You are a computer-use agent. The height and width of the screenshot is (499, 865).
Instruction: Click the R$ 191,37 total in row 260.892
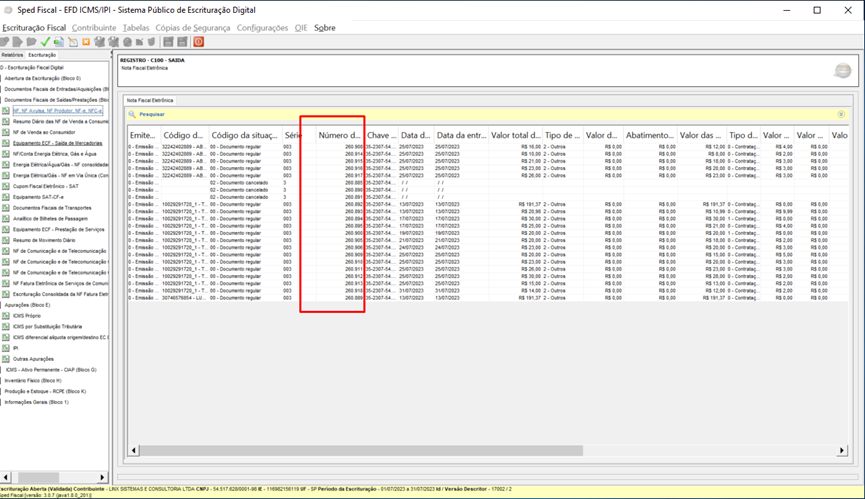click(x=530, y=204)
